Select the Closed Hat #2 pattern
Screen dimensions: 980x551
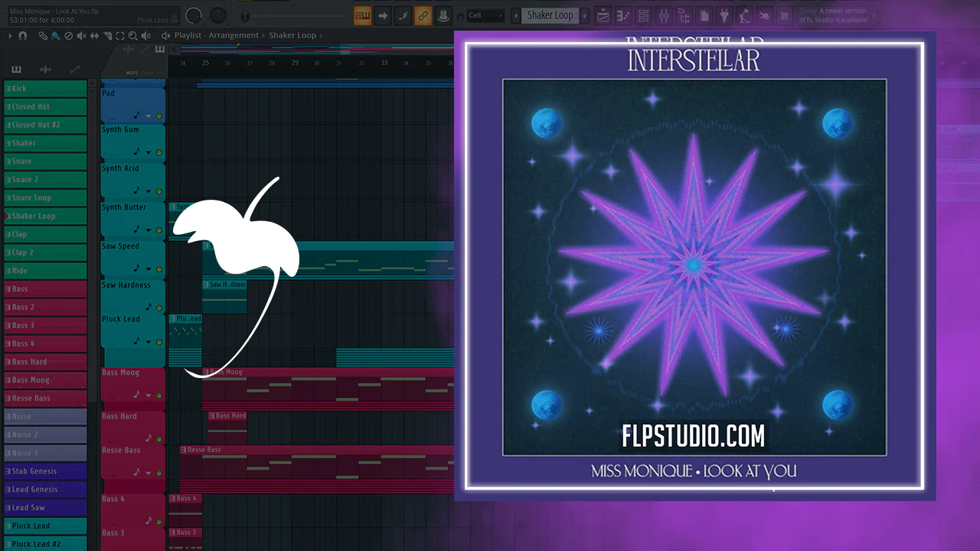(45, 125)
